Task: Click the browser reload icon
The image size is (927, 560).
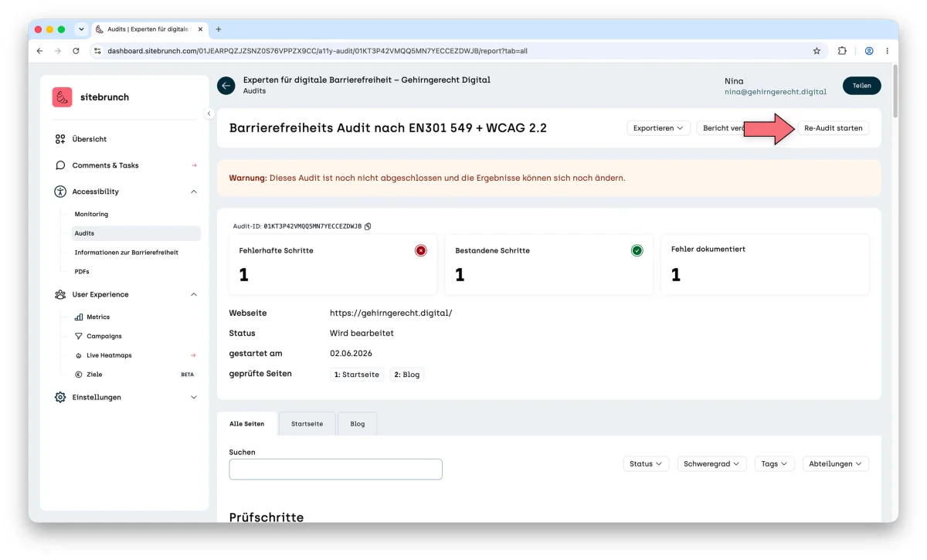Action: click(76, 51)
